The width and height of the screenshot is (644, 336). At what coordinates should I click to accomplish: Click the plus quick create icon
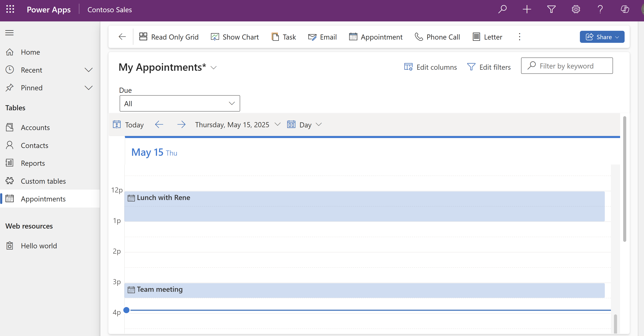coord(527,10)
